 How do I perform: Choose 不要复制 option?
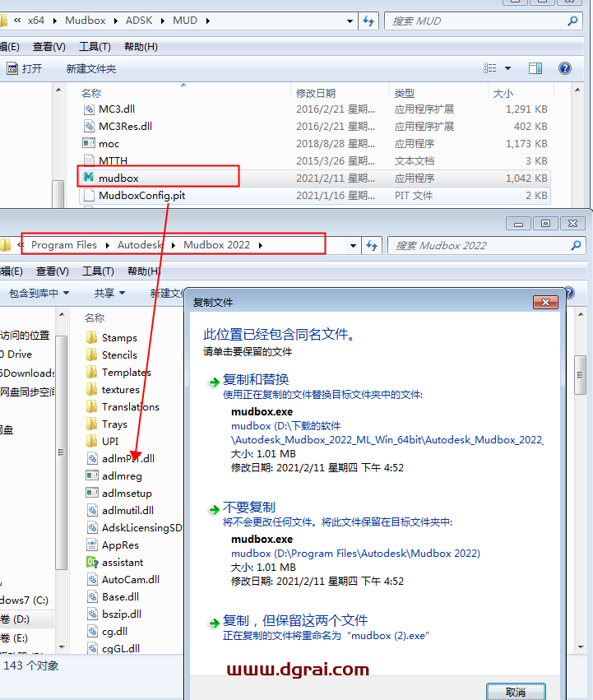248,508
